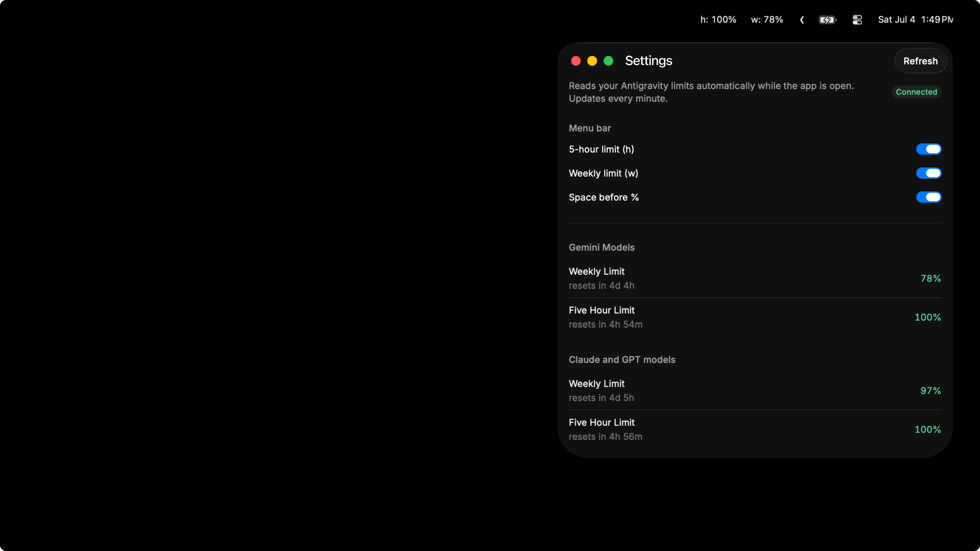This screenshot has height=551, width=980.
Task: Click the date and time Sat Jul 4
Action: coord(915,20)
